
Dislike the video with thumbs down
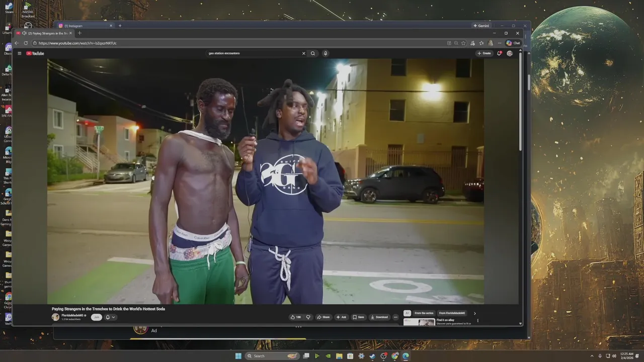308,317
